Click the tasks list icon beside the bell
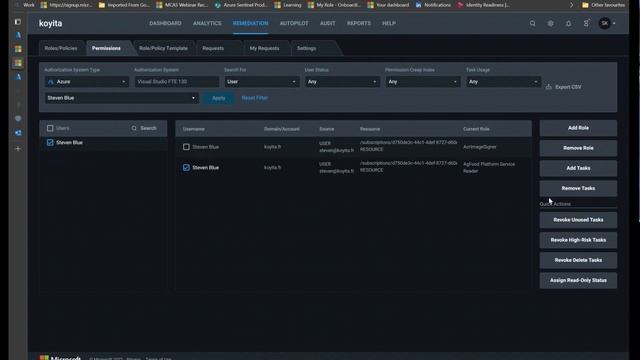 click(x=587, y=23)
